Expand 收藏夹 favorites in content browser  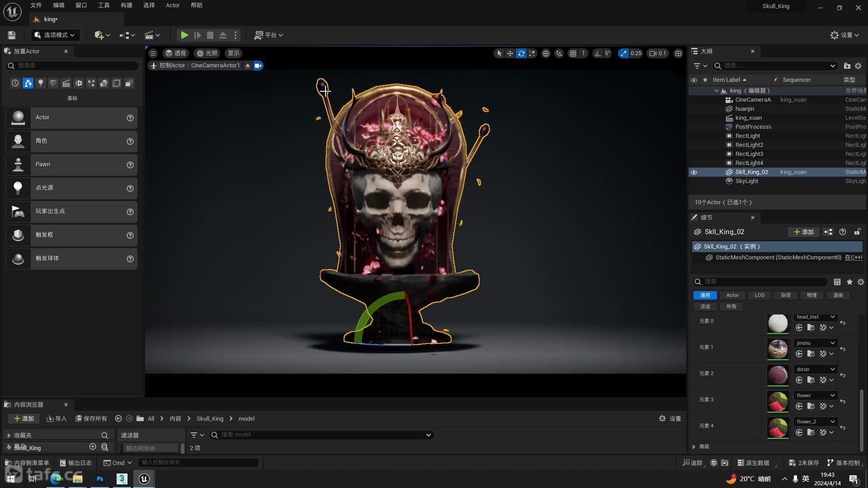click(9, 435)
